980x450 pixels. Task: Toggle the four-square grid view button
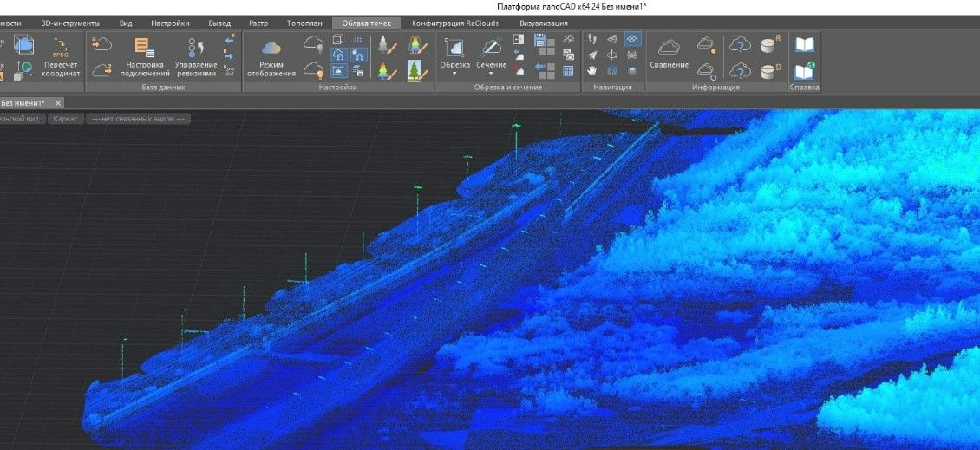pyautogui.click(x=568, y=70)
